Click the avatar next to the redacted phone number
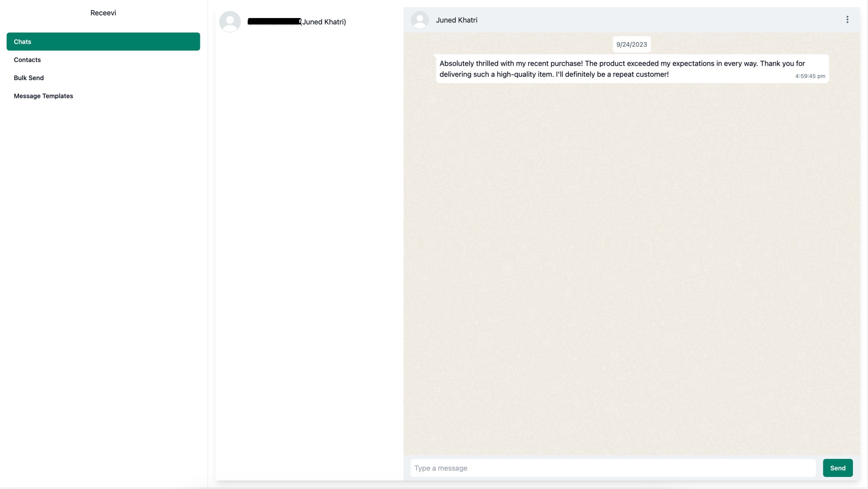The height and width of the screenshot is (489, 868). coord(230,22)
